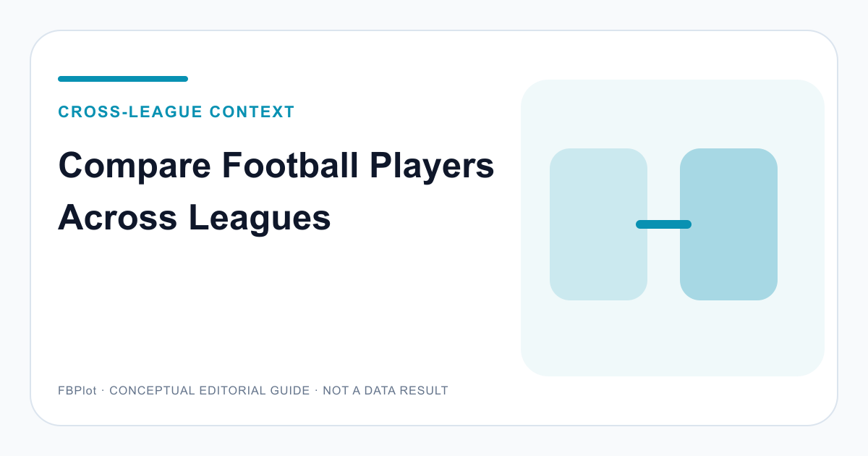
Task: Click the NOT A DATA RESULT footer text
Action: point(386,391)
